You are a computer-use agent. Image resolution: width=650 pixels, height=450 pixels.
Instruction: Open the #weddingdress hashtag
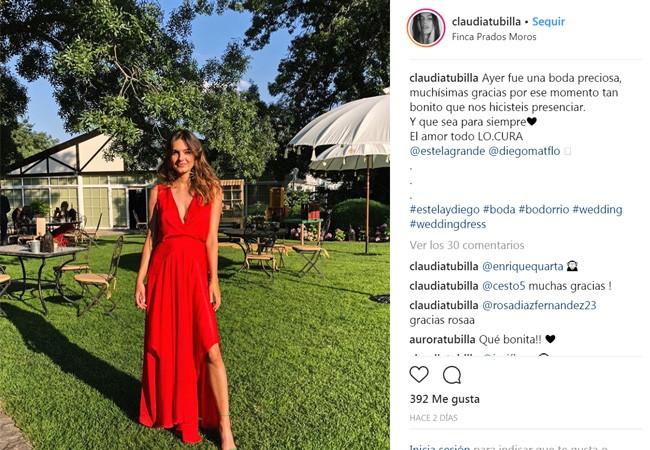(448, 224)
